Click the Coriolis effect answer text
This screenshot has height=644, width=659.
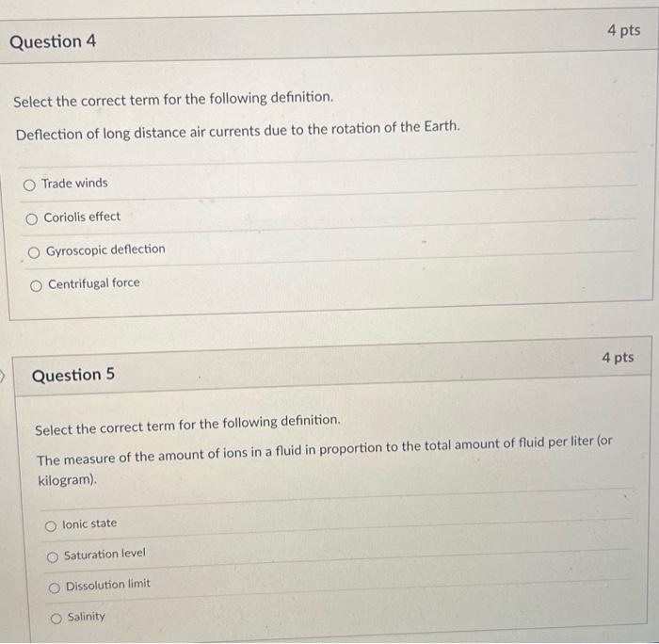[x=82, y=217]
